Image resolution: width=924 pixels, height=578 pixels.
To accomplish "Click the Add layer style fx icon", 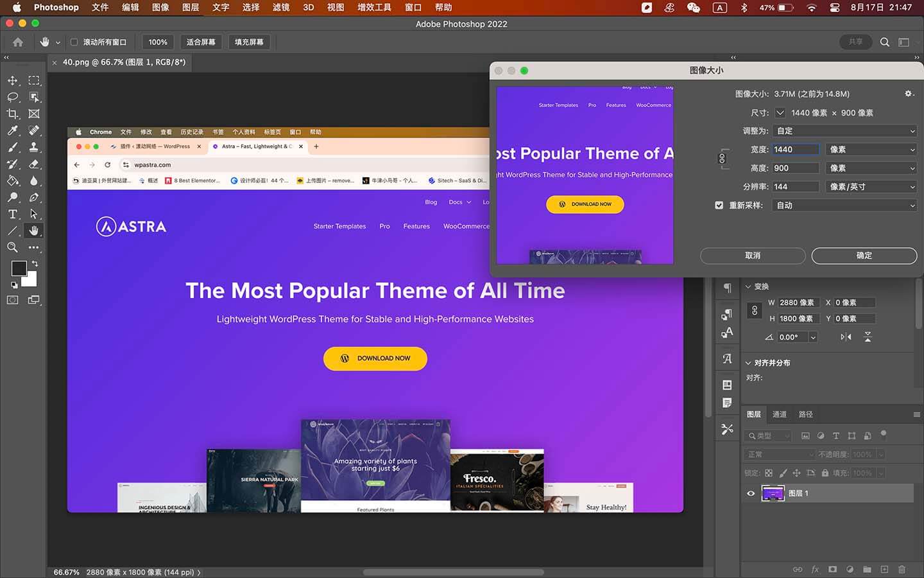I will click(815, 569).
